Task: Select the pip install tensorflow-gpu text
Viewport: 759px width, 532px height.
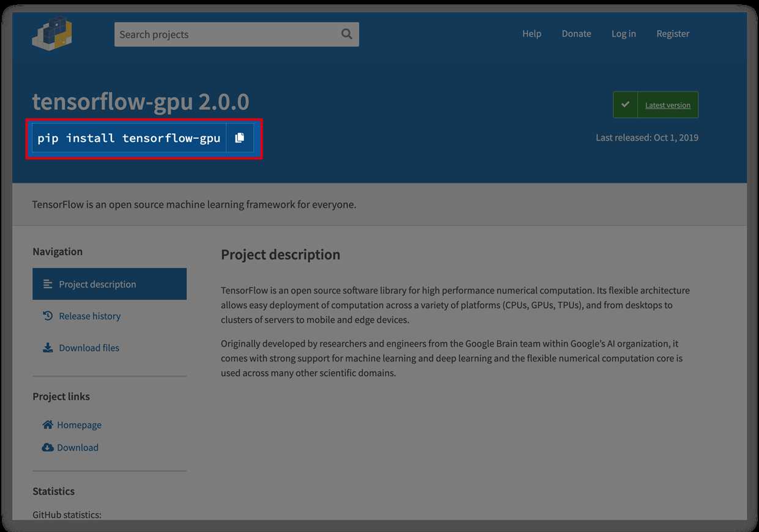Action: (x=129, y=138)
